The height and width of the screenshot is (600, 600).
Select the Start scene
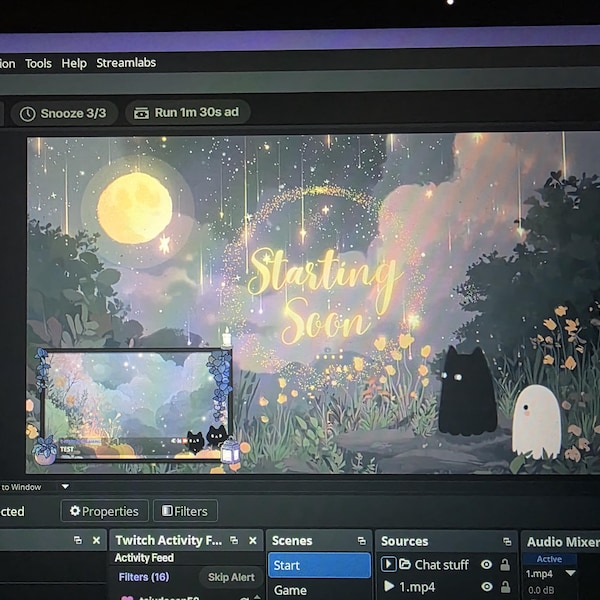click(320, 565)
